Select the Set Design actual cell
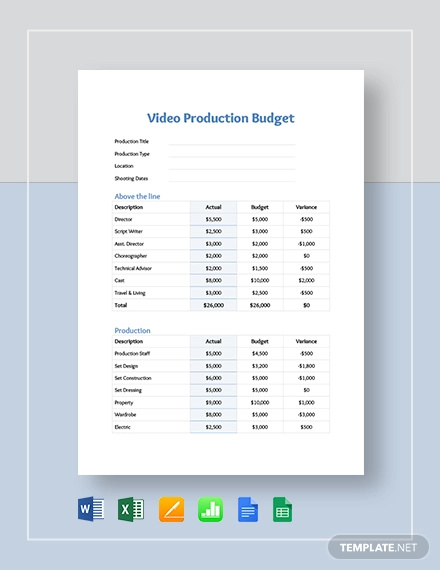 pyautogui.click(x=213, y=366)
